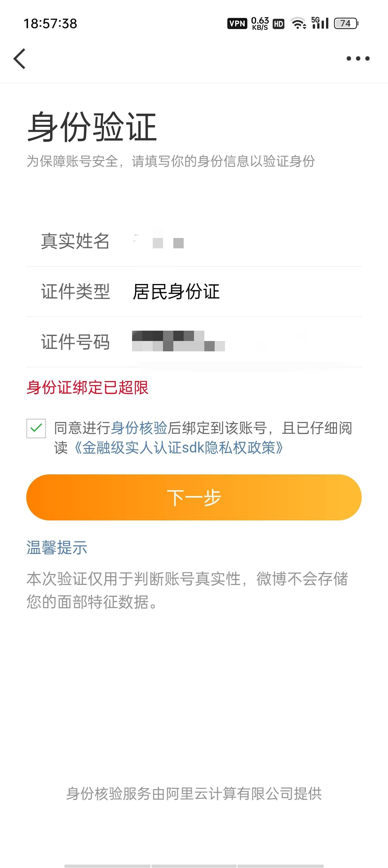Tap the 身份验证 page title

92,127
